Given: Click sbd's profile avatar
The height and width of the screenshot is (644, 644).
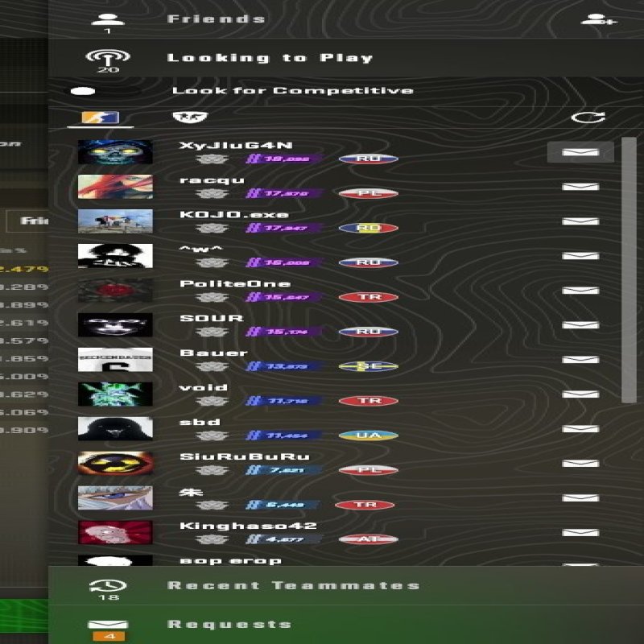Looking at the screenshot, I should (x=115, y=428).
